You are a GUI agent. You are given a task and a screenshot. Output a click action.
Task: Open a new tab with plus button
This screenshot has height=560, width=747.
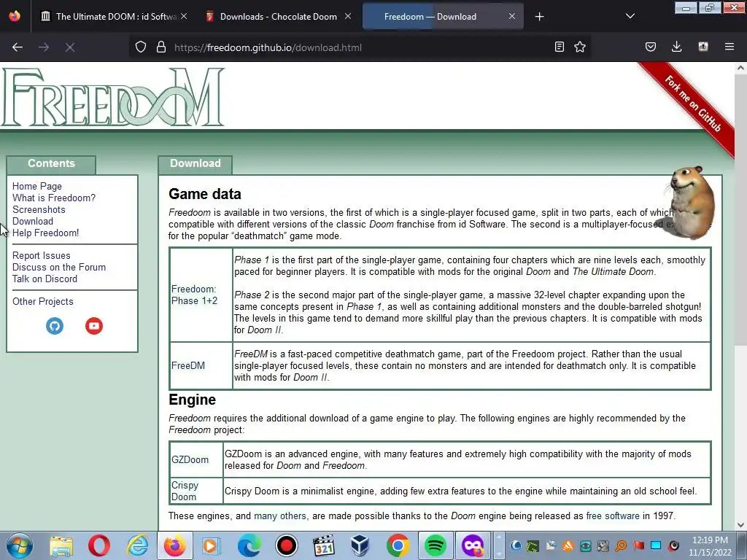pos(539,17)
